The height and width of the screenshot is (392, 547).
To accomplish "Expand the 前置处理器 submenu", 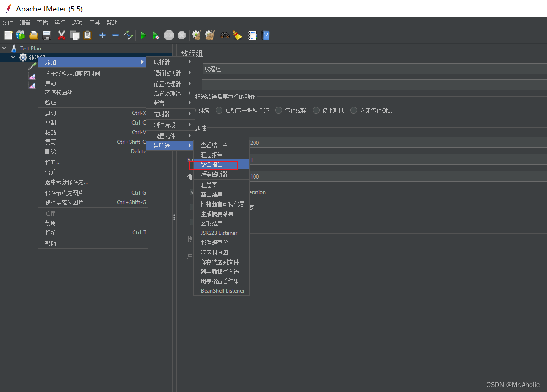I will click(170, 84).
